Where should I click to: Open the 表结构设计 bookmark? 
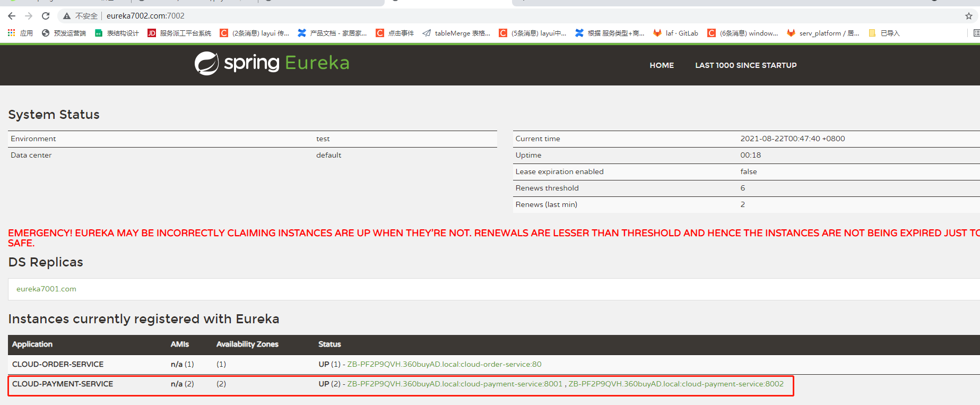point(117,33)
